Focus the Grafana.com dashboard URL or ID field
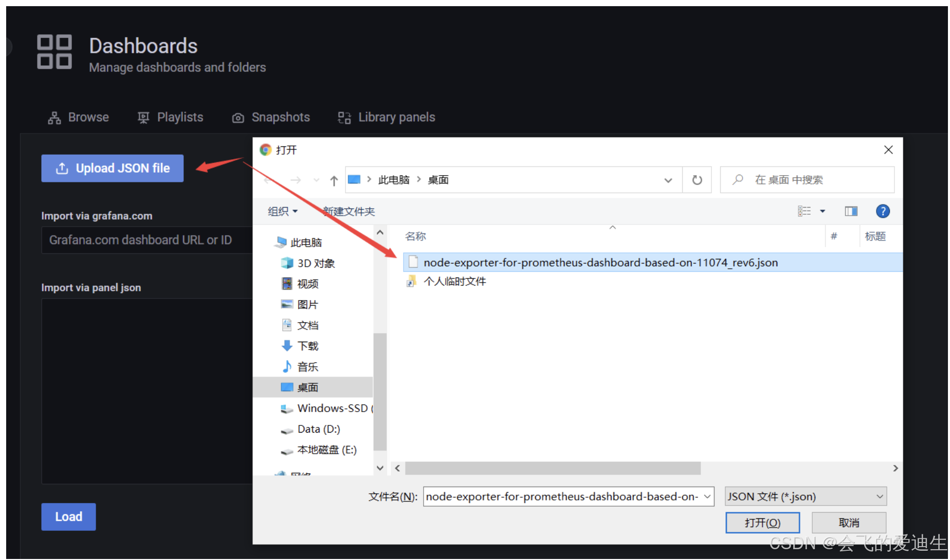Viewport: 950px width, 560px height. [147, 240]
